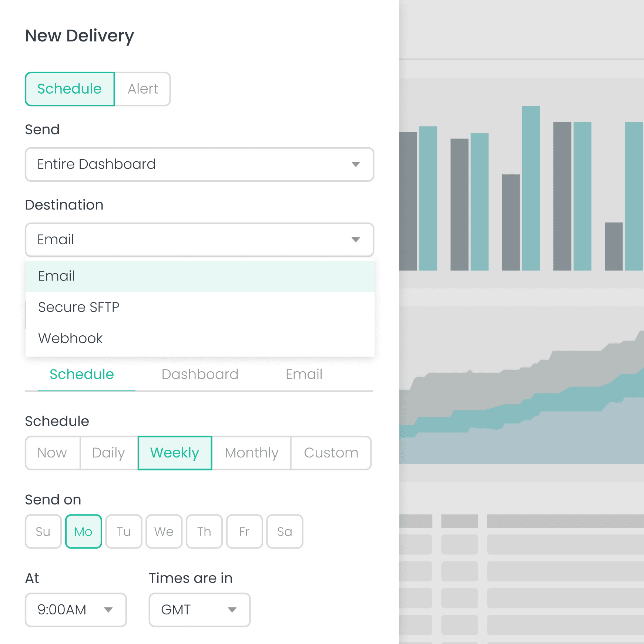Open the Destination dropdown
Screen dimensions: 644x644
[199, 240]
